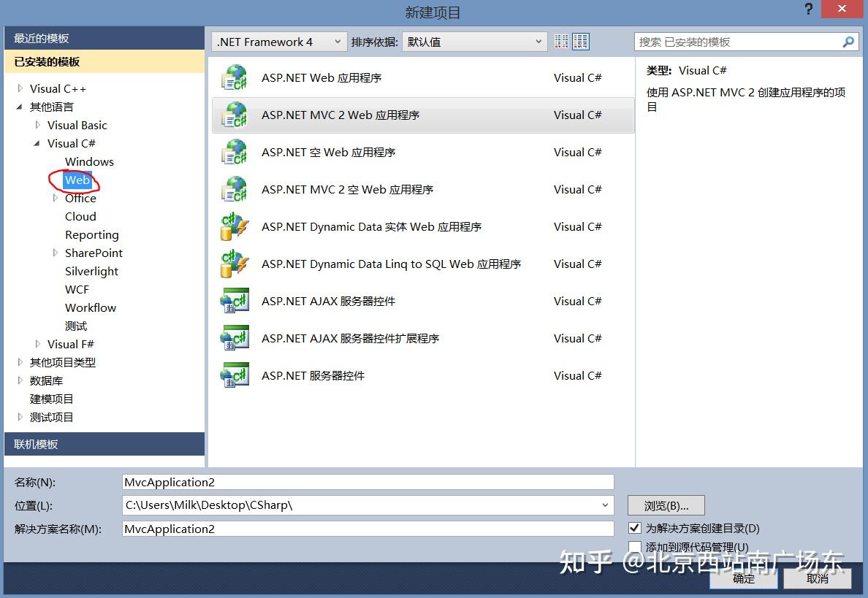The width and height of the screenshot is (868, 598).
Task: Select ASP.NET AJAX 服务器控件扩展程序 text
Action: point(350,338)
